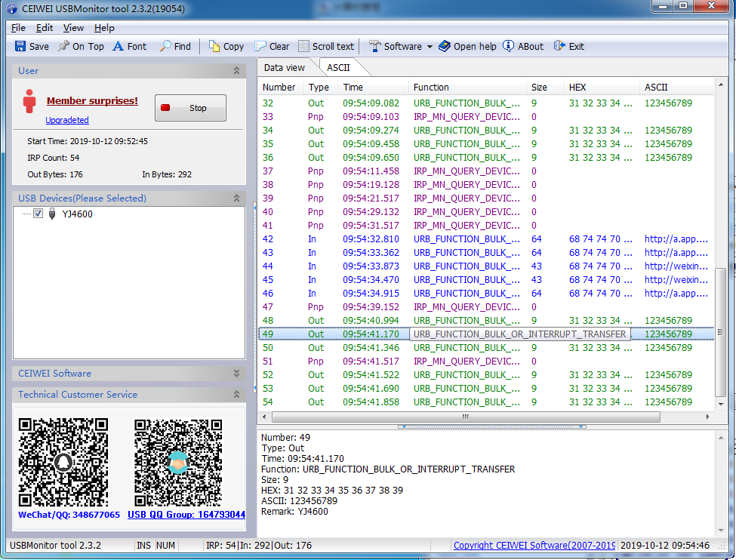Collapse the Technical Customer Service panel
This screenshot has width=736, height=560.
236,394
